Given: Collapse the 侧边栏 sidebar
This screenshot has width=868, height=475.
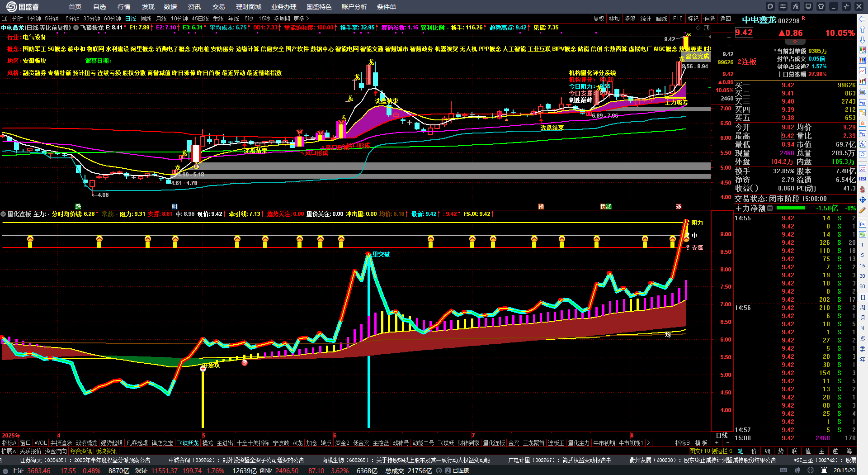Looking at the screenshot, I should click(722, 451).
